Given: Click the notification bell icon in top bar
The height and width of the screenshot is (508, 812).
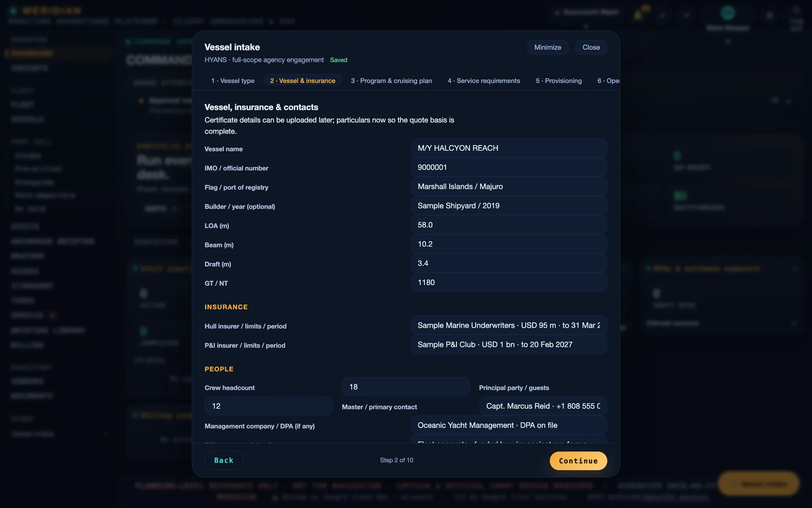Looking at the screenshot, I should tap(638, 15).
